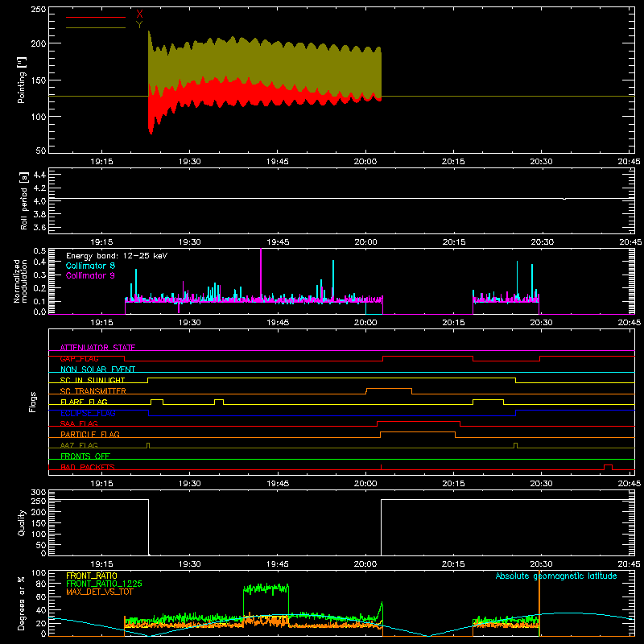
Task: Click the FRONT_RATIO_1225 legend label
Action: click(x=105, y=584)
